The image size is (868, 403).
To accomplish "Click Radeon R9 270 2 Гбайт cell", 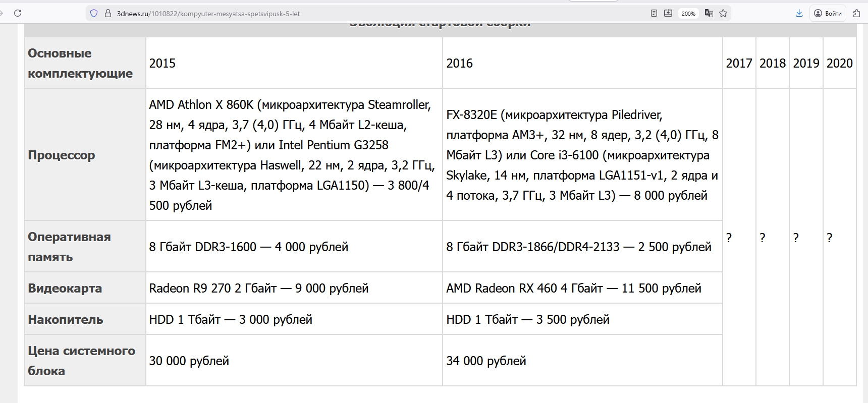I will pyautogui.click(x=294, y=288).
